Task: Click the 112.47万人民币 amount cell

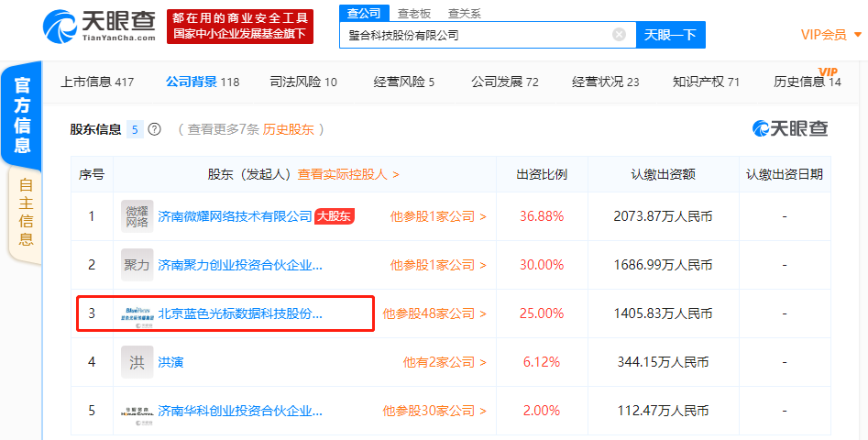Action: pos(664,412)
